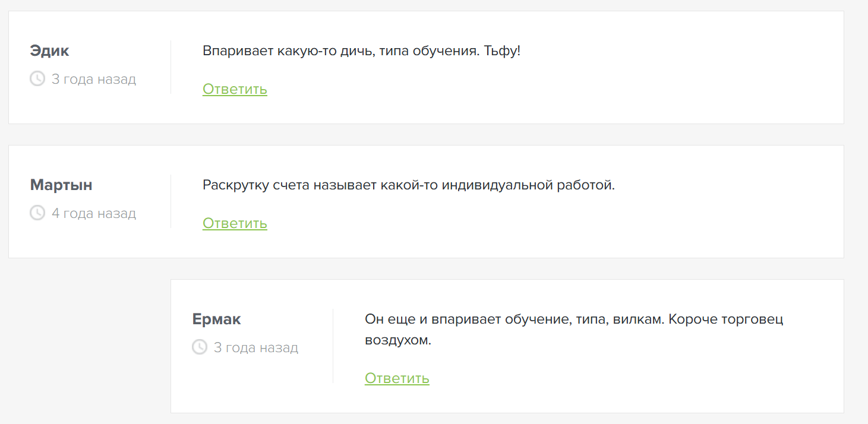Click the clock icon beside Эдик's timestamp
Viewport: 868px width, 424px height.
point(37,78)
